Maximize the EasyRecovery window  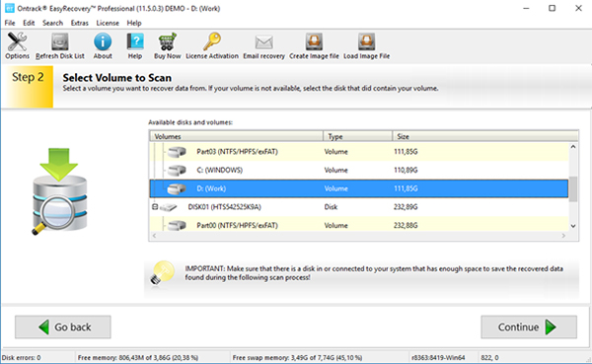(x=552, y=8)
